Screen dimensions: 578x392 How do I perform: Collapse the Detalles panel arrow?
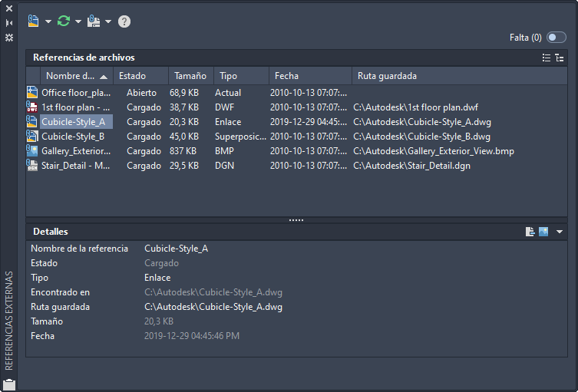click(x=560, y=232)
